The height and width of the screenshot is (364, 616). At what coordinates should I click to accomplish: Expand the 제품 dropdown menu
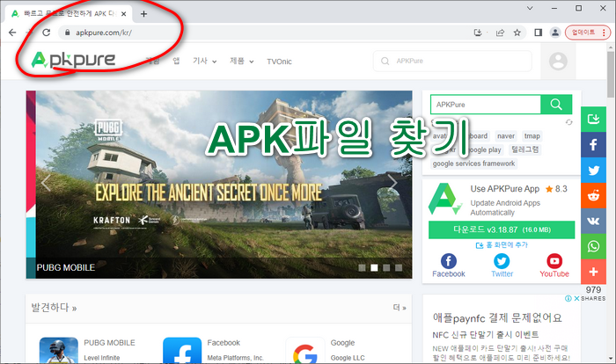pos(242,61)
